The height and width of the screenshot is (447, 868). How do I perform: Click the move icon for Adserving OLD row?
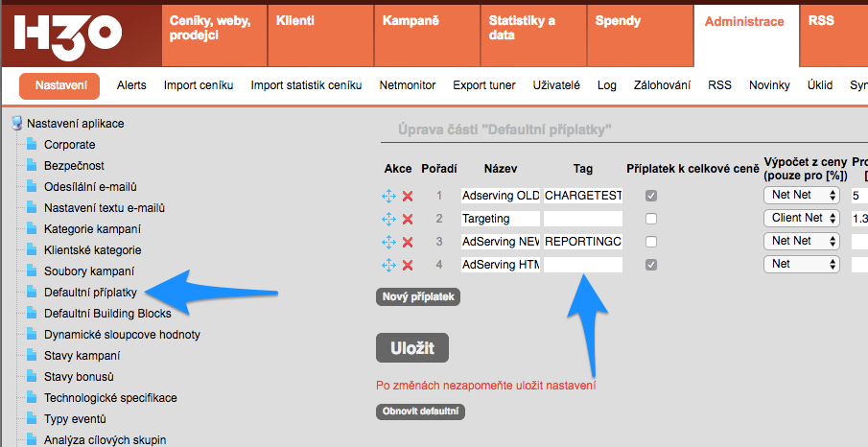point(388,196)
